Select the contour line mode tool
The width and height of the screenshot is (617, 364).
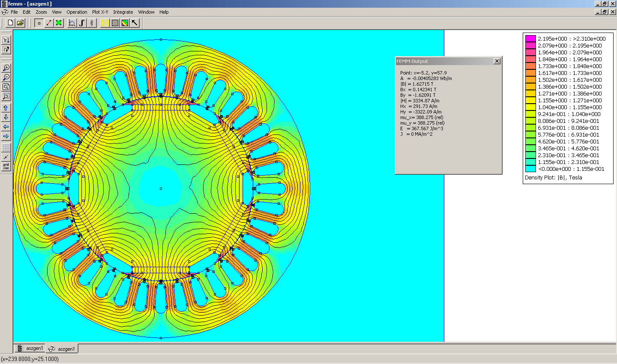[49, 23]
